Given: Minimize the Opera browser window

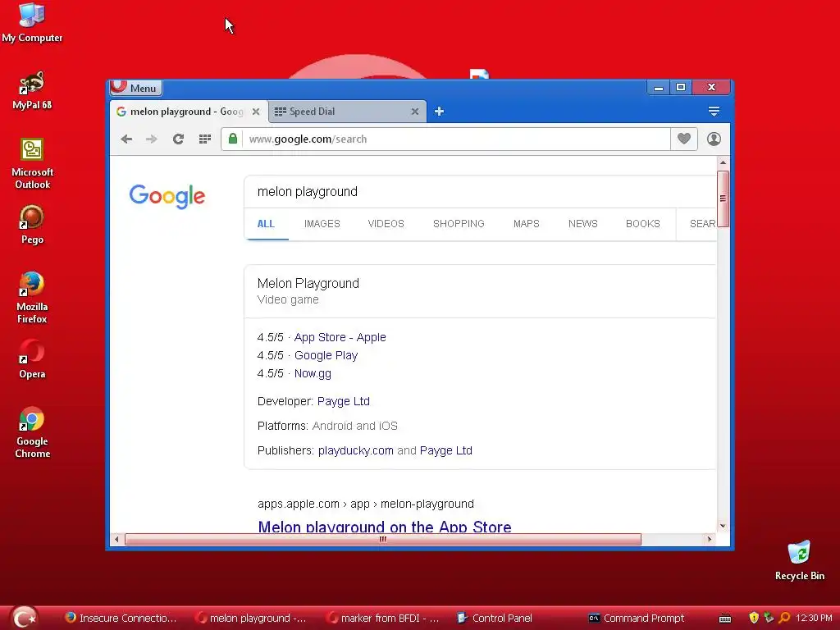Looking at the screenshot, I should tap(659, 87).
